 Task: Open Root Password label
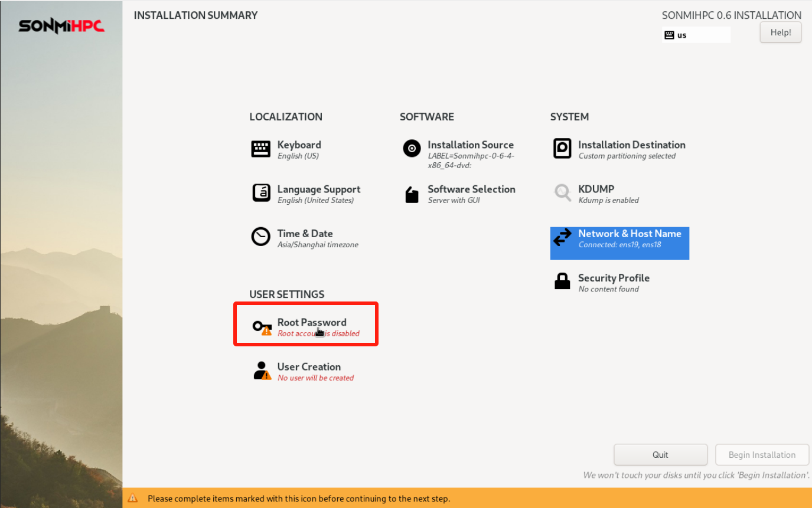pyautogui.click(x=312, y=322)
